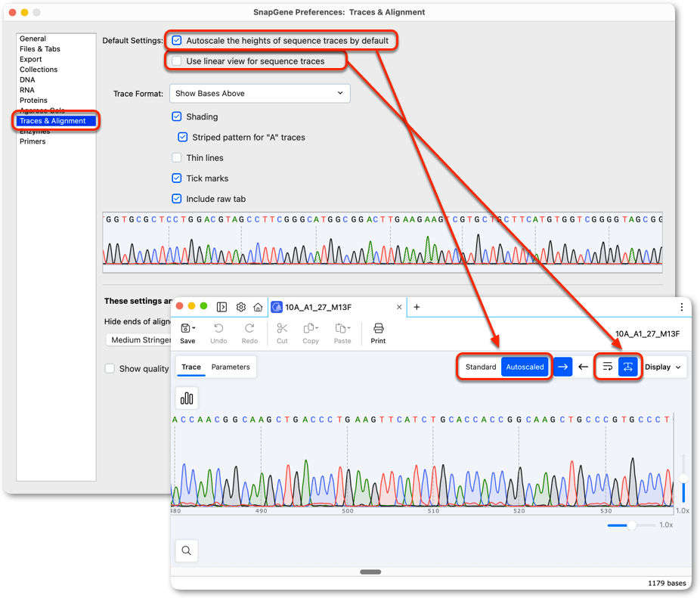Open the histogram bar chart button
700x598 pixels.
pyautogui.click(x=187, y=398)
